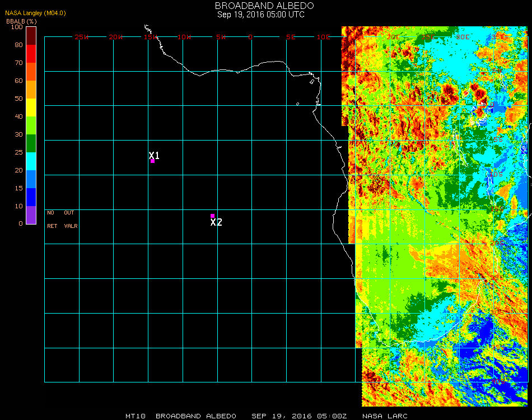Click the 0 longitude label on grid

click(251, 37)
